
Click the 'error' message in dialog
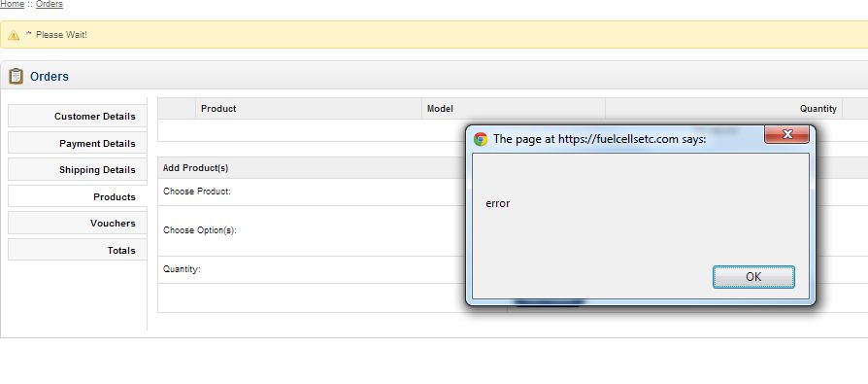(x=498, y=203)
